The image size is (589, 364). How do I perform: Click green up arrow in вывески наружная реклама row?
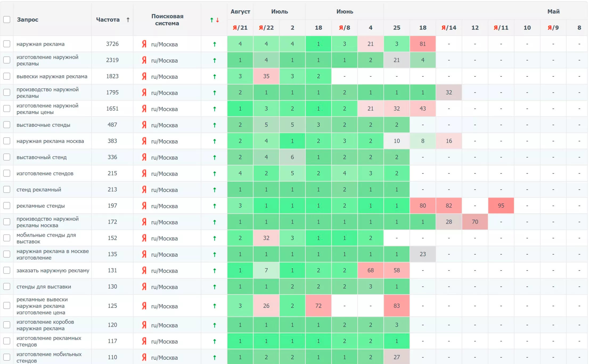pyautogui.click(x=214, y=76)
